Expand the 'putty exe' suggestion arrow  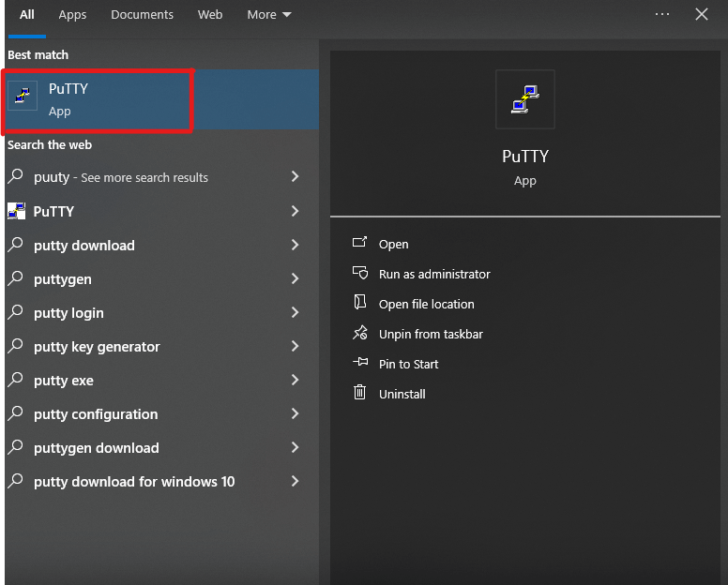(x=295, y=380)
